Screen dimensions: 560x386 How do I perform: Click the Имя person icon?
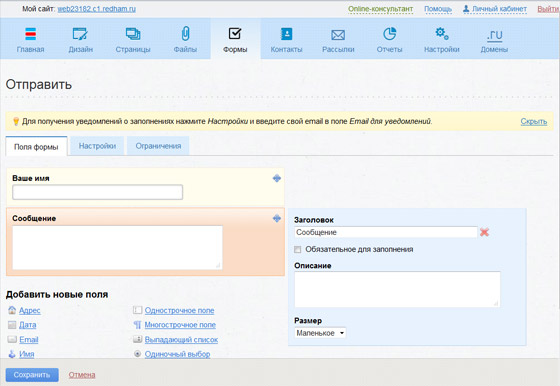pos(12,354)
